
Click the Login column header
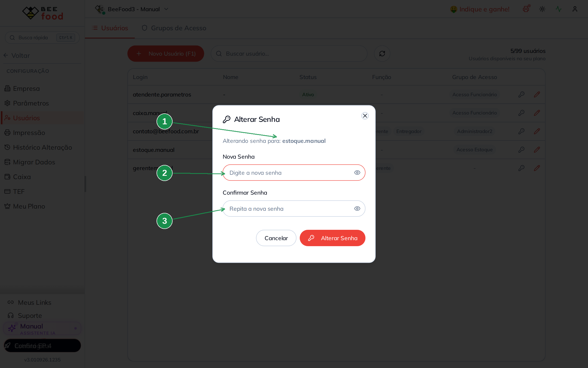point(140,77)
